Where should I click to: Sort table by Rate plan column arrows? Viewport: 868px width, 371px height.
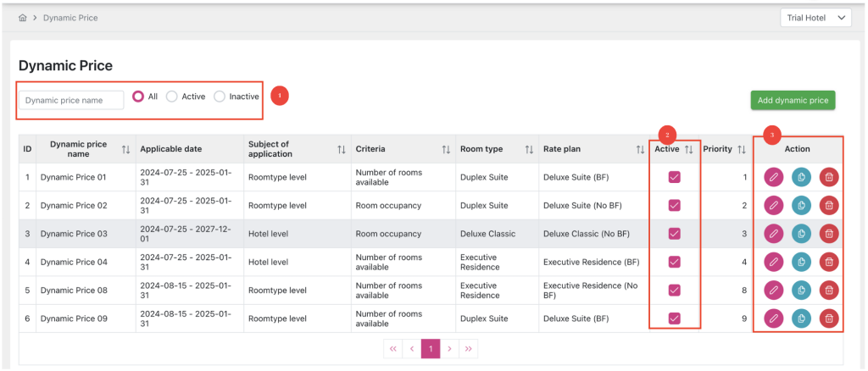click(x=640, y=149)
